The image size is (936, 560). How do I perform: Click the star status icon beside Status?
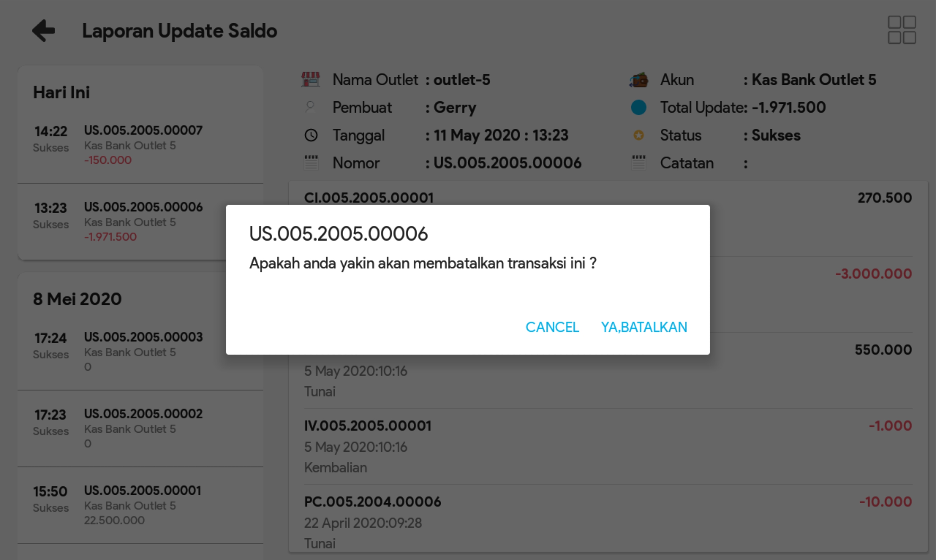638,135
